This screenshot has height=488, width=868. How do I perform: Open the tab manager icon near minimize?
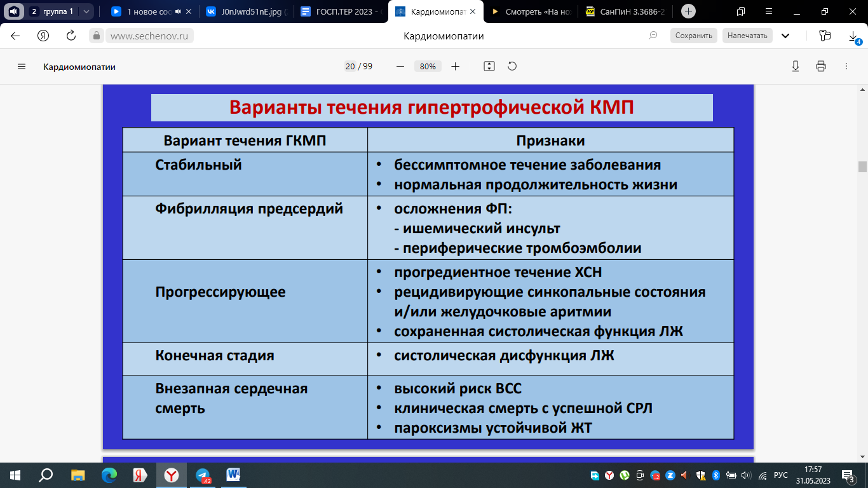point(741,11)
